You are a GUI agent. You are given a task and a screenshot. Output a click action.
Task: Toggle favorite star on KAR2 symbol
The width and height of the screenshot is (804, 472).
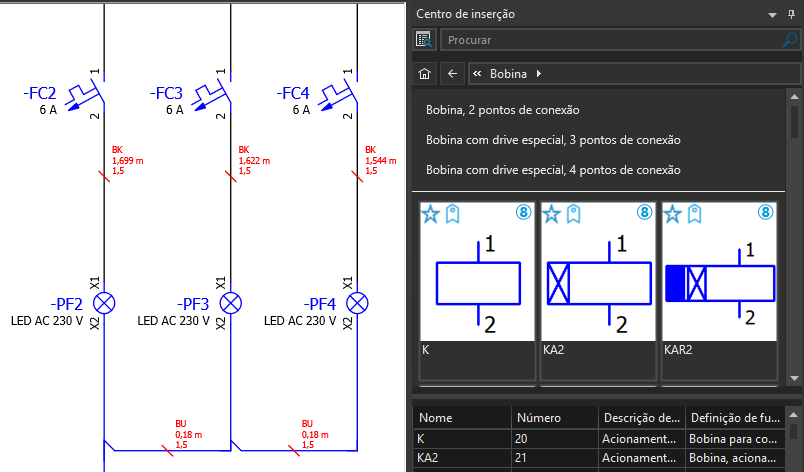click(x=673, y=213)
